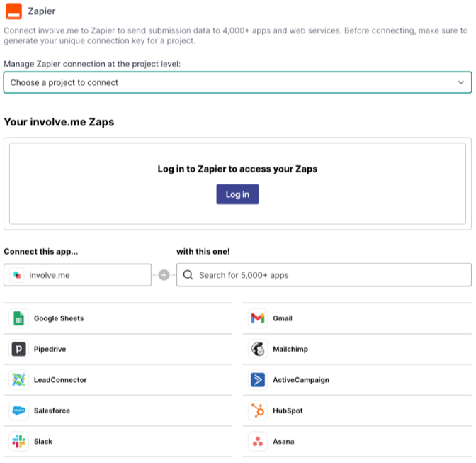Click the involve.me app field

coord(78,275)
